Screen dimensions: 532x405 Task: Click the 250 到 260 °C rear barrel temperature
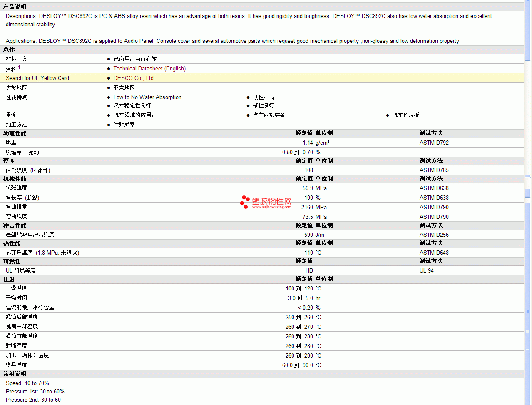click(303, 317)
